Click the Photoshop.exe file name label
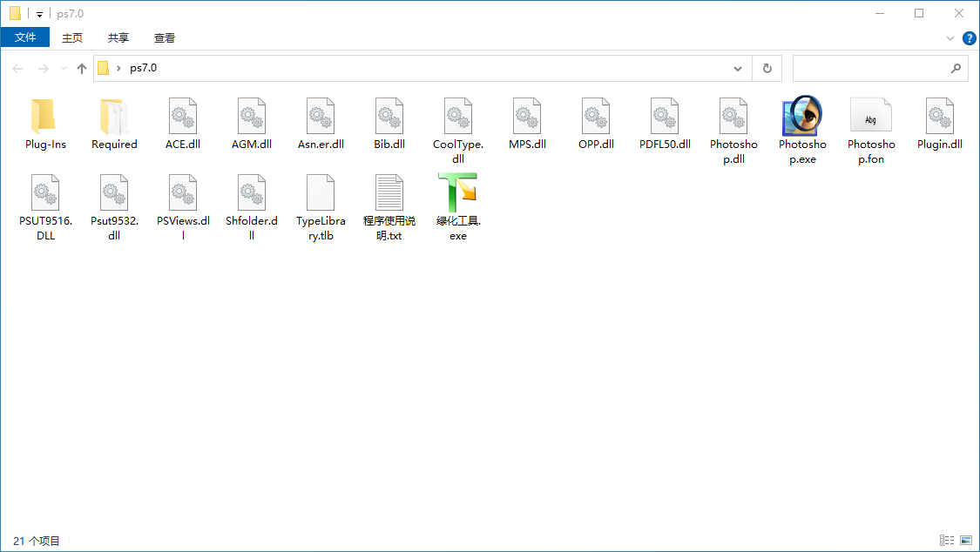980x552 pixels. (x=802, y=151)
